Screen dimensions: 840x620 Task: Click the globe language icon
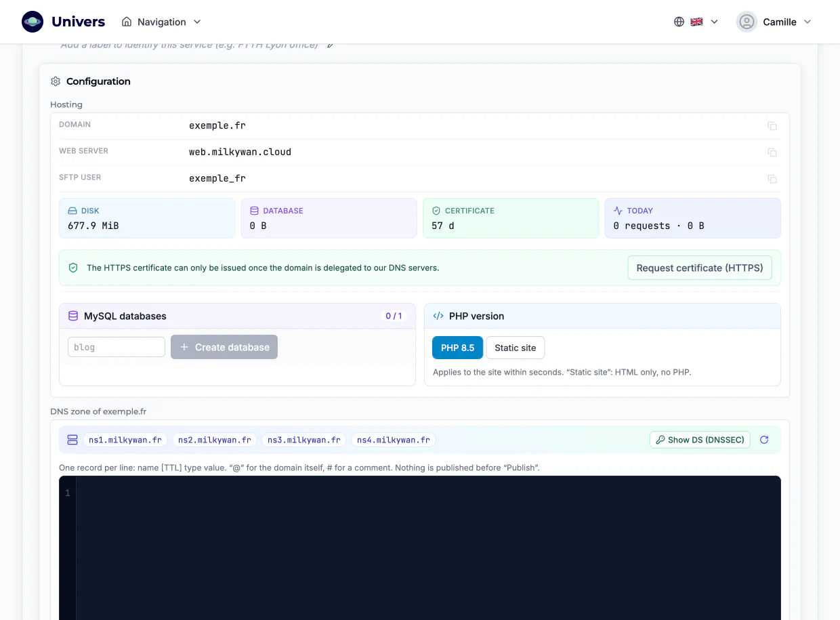pyautogui.click(x=679, y=22)
